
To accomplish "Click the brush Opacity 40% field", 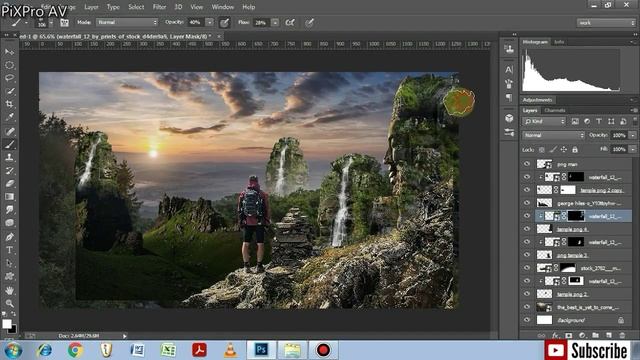I will (x=196, y=22).
